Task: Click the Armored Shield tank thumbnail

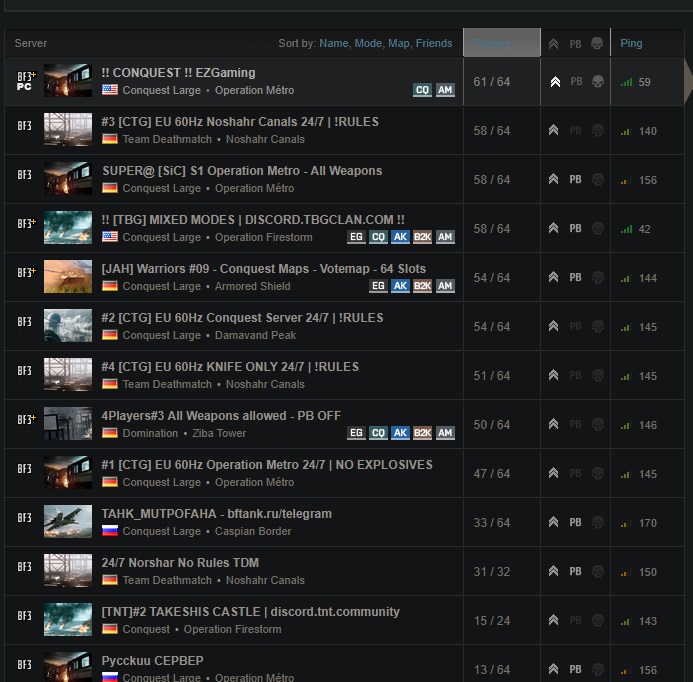Action: click(68, 277)
